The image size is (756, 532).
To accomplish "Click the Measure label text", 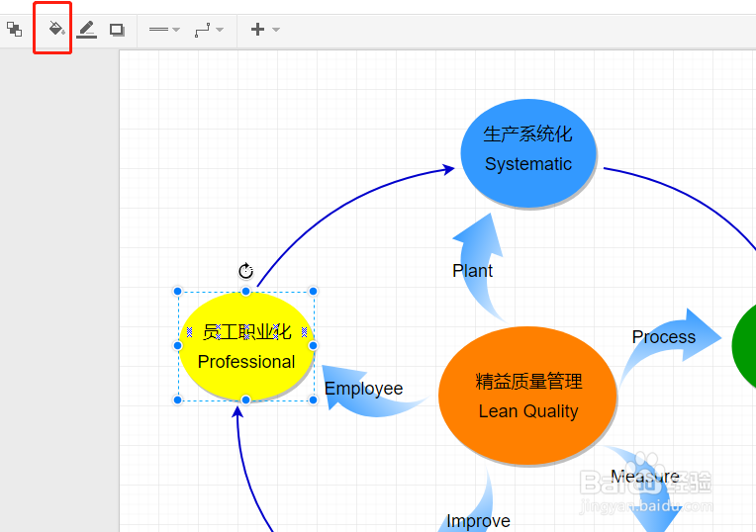I will point(645,477).
